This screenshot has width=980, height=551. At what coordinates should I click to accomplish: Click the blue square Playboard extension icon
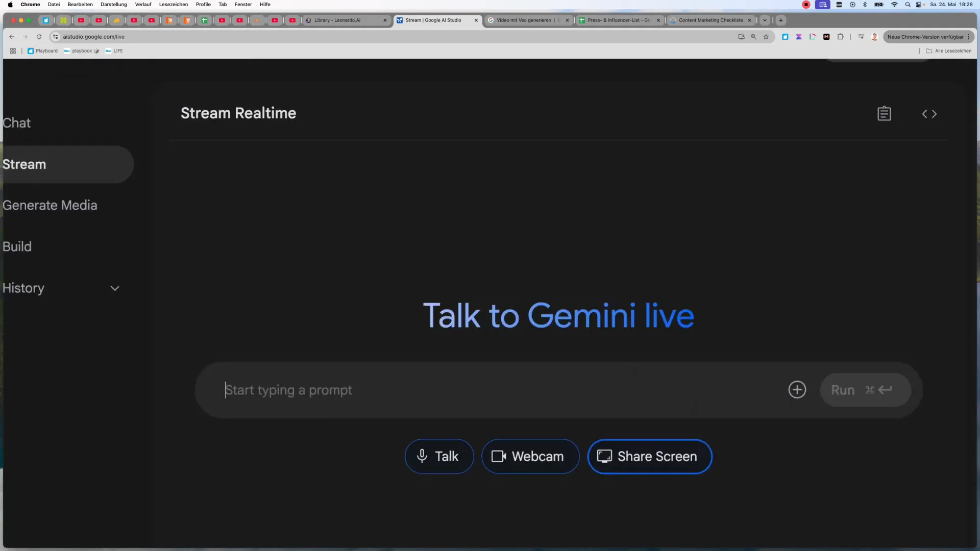point(785,37)
